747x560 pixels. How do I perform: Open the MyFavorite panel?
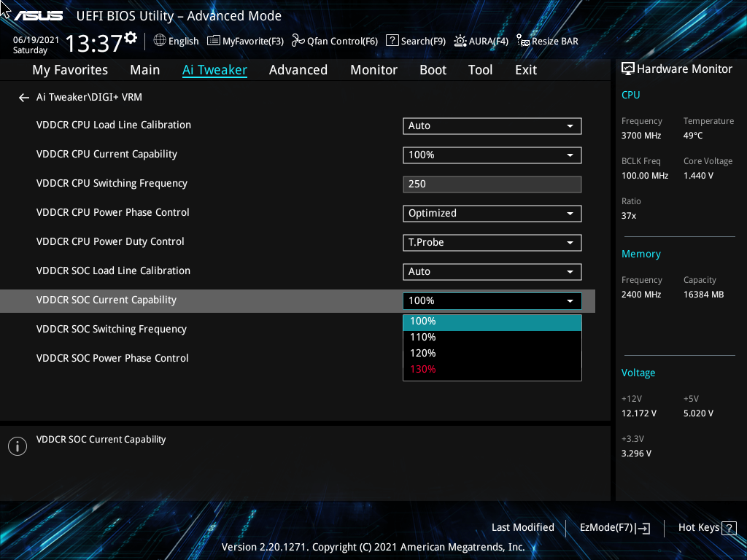coord(245,41)
